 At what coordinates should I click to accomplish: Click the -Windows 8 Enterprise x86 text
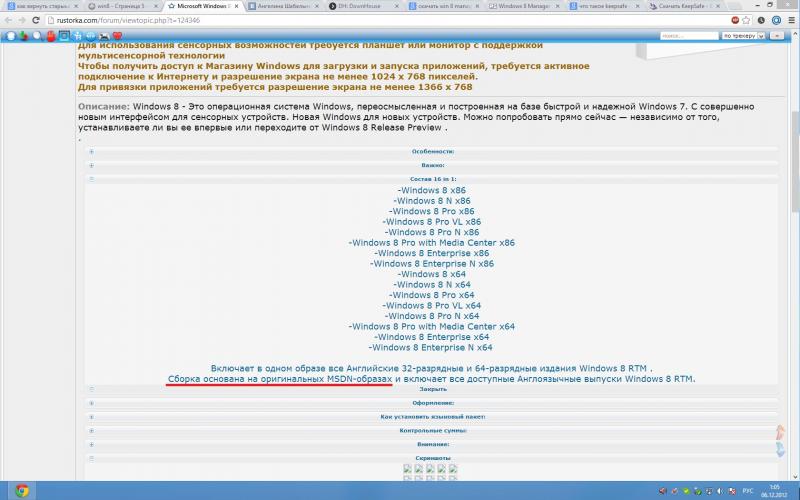[432, 254]
